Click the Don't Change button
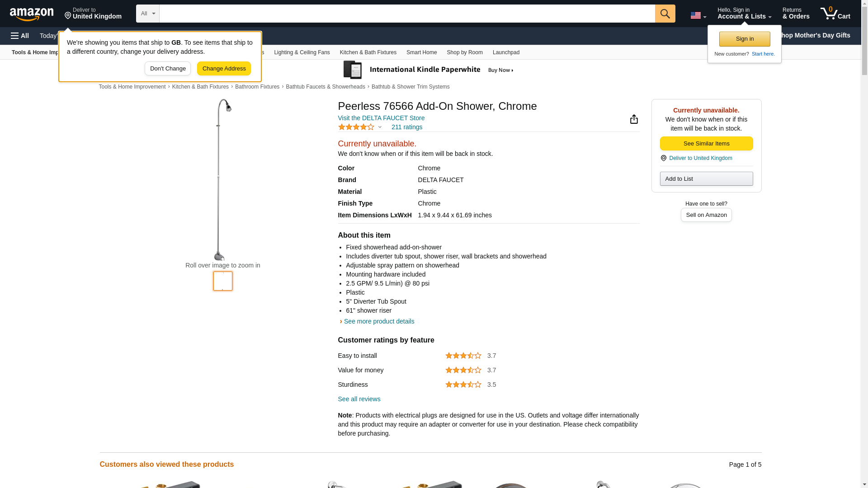 pyautogui.click(x=168, y=69)
